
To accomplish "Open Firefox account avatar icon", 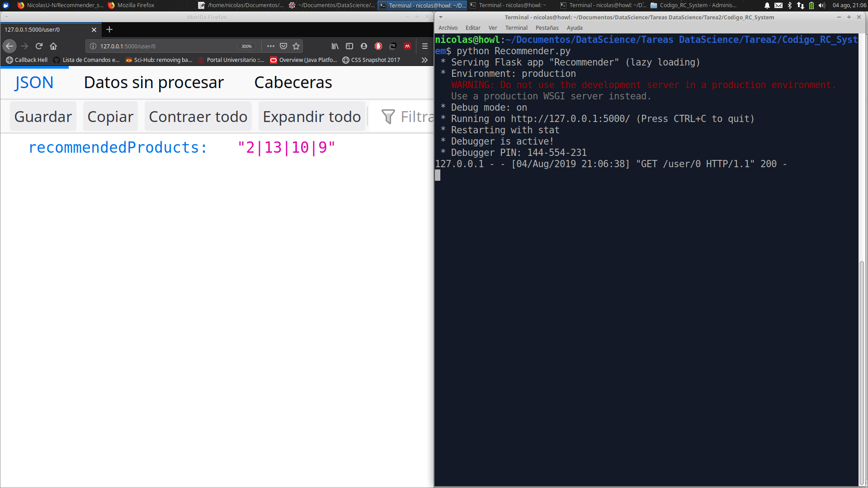I will pyautogui.click(x=364, y=46).
